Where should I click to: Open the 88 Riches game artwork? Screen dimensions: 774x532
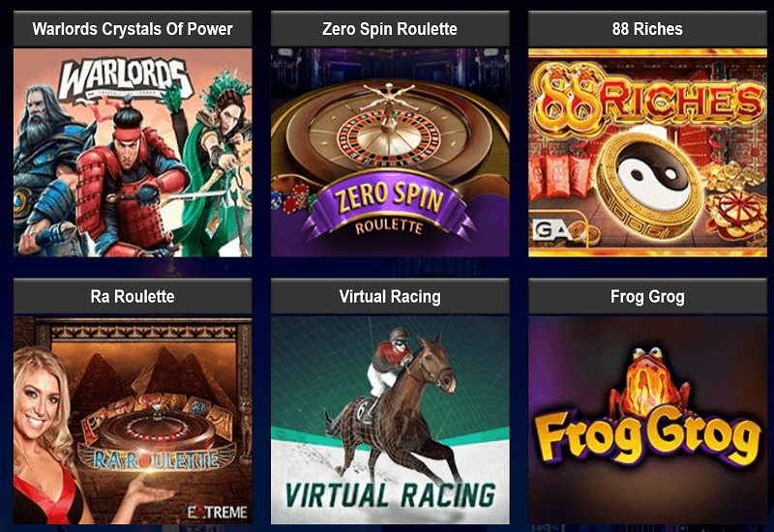point(647,153)
